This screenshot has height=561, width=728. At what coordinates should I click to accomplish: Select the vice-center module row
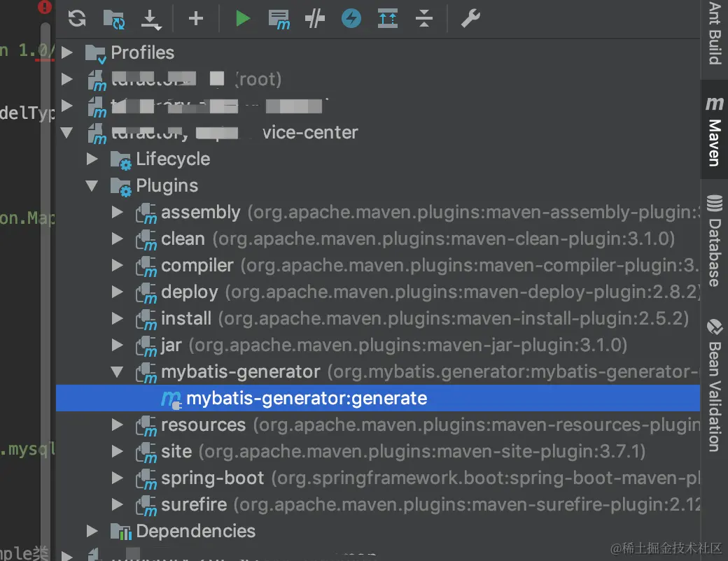(378, 133)
